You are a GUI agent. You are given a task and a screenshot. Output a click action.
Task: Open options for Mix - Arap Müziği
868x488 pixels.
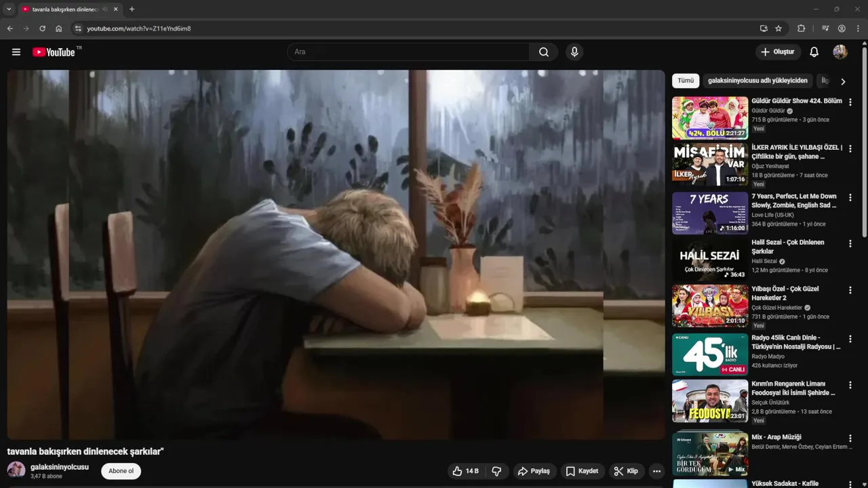click(x=850, y=439)
